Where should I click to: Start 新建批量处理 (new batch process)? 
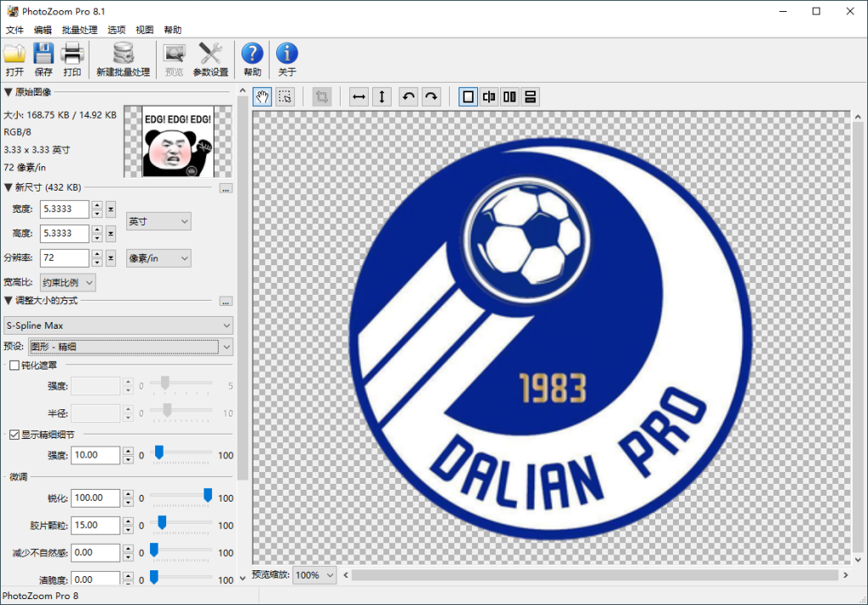pyautogui.click(x=123, y=59)
